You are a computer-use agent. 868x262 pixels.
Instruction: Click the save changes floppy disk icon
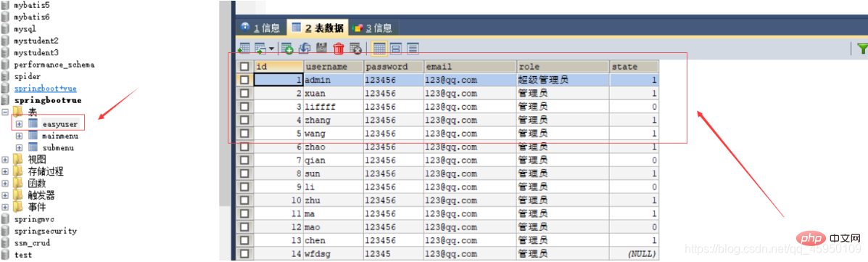(322, 49)
